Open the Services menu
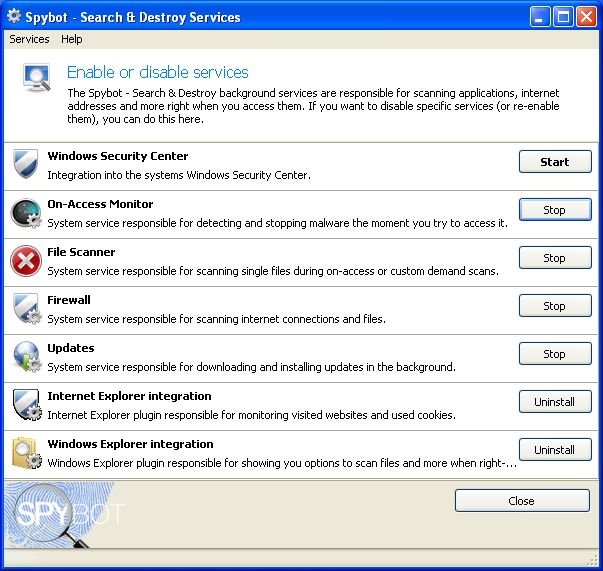The image size is (603, 571). [29, 39]
